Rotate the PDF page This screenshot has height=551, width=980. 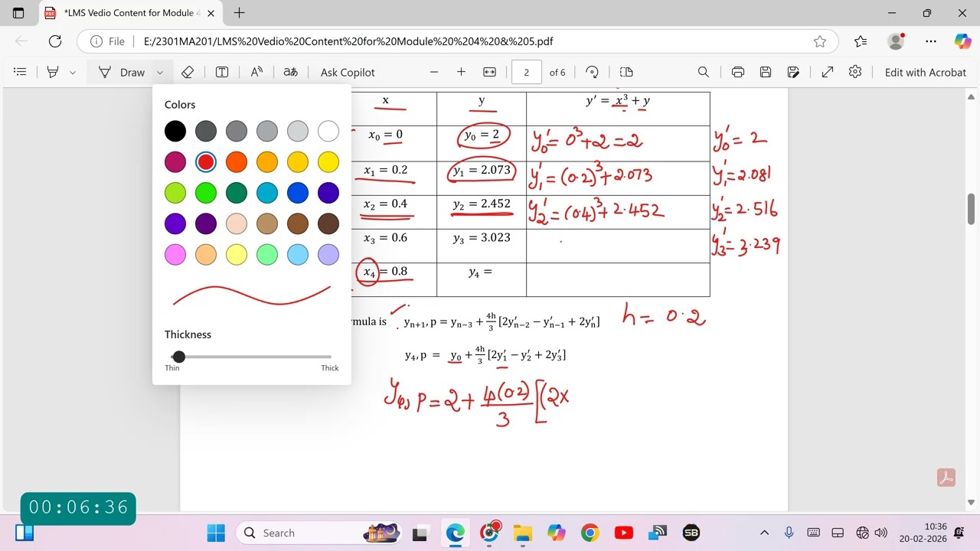click(x=592, y=72)
